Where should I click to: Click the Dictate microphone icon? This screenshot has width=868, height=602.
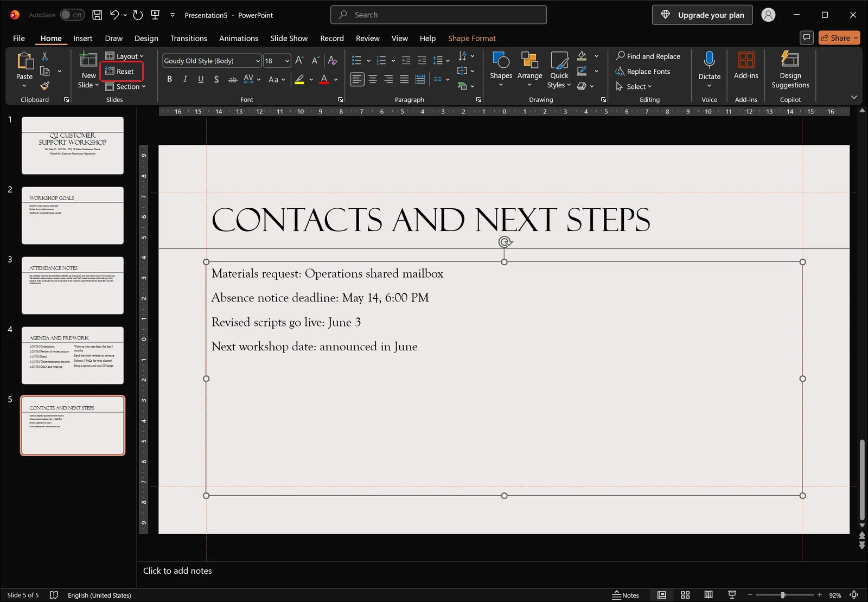click(709, 60)
